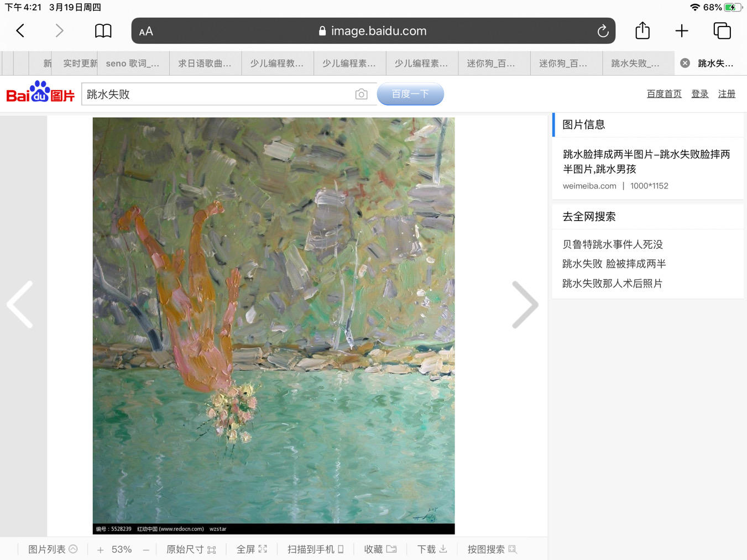The width and height of the screenshot is (747, 560).
Task: Go forward with Safari forward arrow
Action: click(59, 31)
